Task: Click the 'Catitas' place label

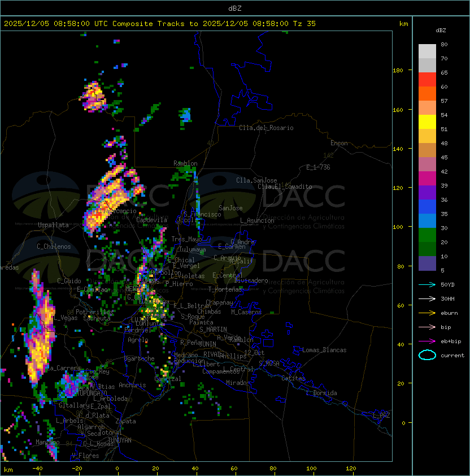Action: pos(293,378)
